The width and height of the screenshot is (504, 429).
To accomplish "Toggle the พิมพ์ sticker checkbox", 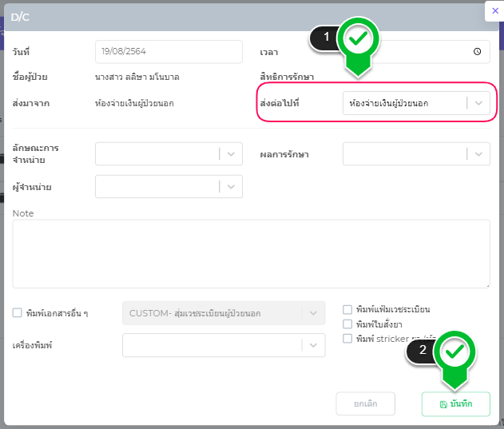I will (x=347, y=338).
